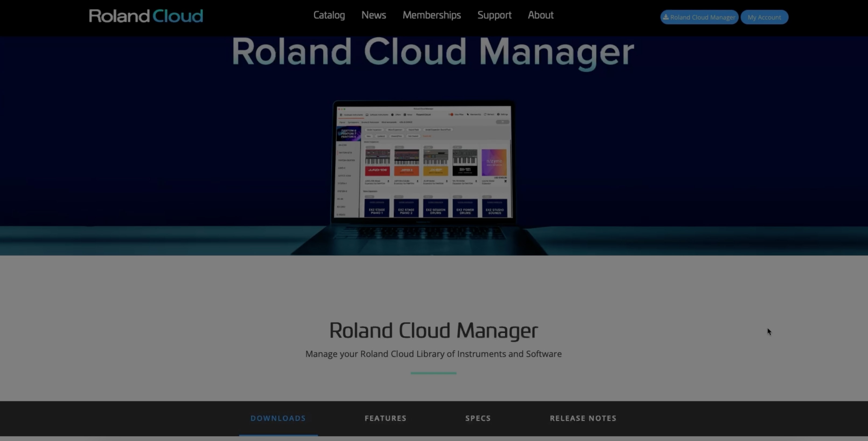This screenshot has height=441, width=868.
Task: Click the Roland Cloud Manager section heading
Action: click(433, 330)
